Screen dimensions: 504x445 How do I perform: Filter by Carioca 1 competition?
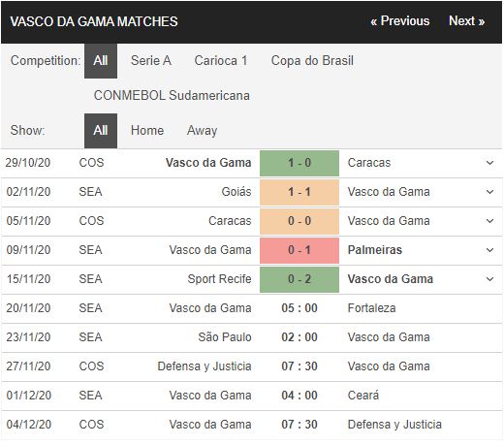click(221, 61)
